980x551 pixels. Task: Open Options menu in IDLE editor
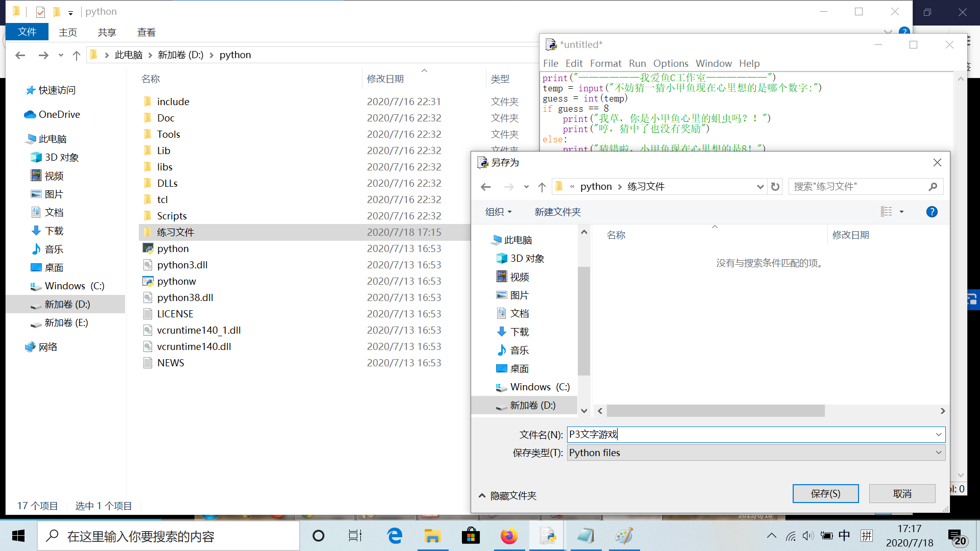click(671, 63)
